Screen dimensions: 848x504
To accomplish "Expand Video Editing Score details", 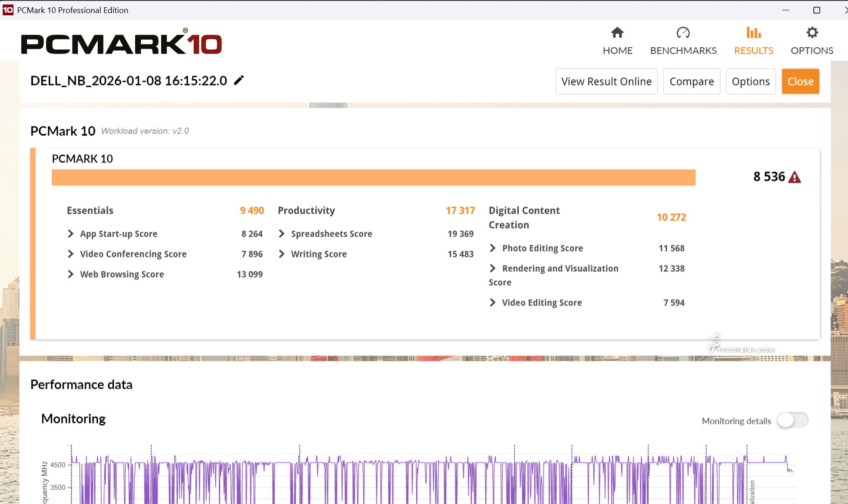I will 493,302.
